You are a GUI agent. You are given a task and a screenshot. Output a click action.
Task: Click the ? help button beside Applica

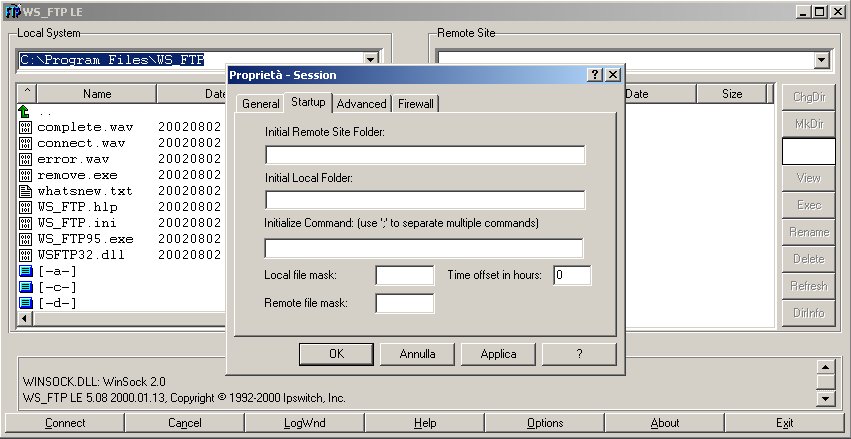(579, 354)
